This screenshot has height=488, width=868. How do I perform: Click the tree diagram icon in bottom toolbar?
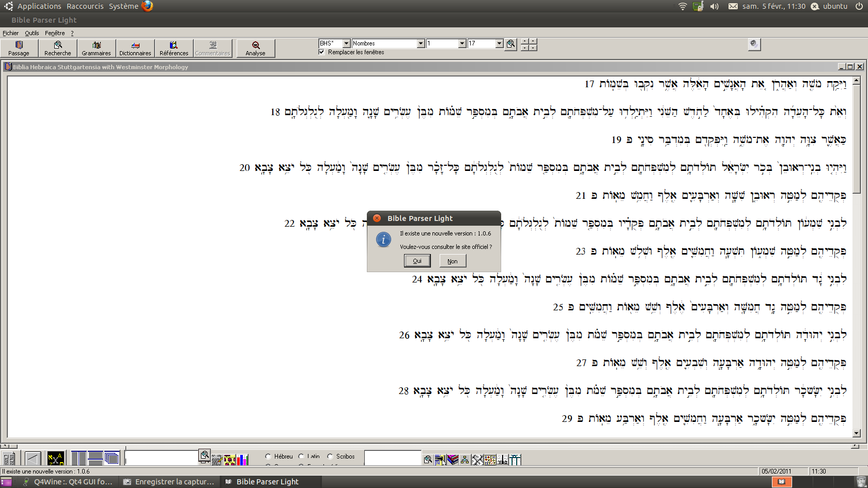[x=465, y=460]
